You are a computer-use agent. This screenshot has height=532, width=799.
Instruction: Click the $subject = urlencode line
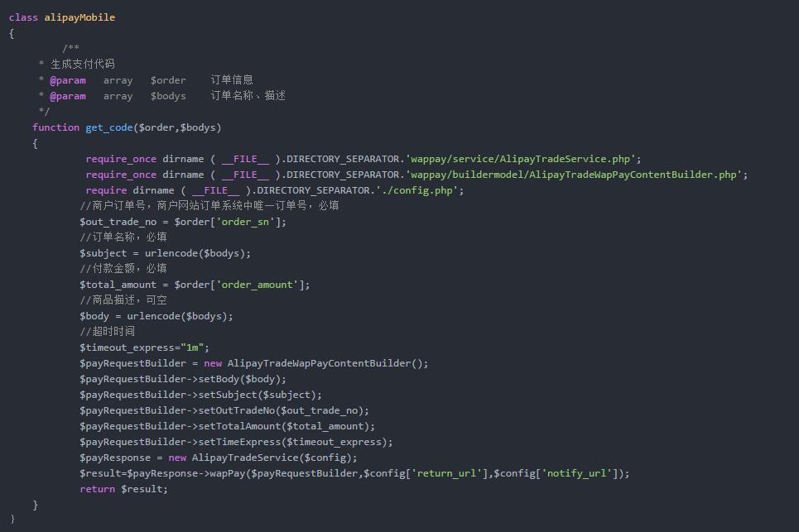click(x=165, y=253)
